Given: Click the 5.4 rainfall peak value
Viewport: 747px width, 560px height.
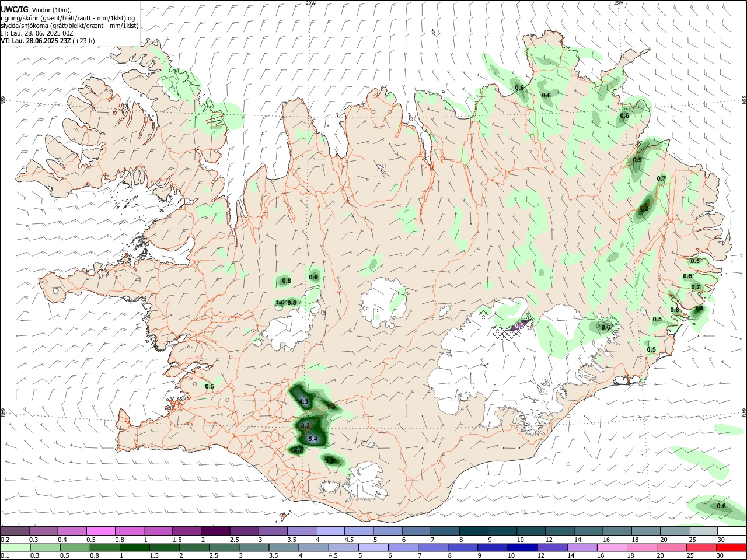Looking at the screenshot, I should (312, 439).
